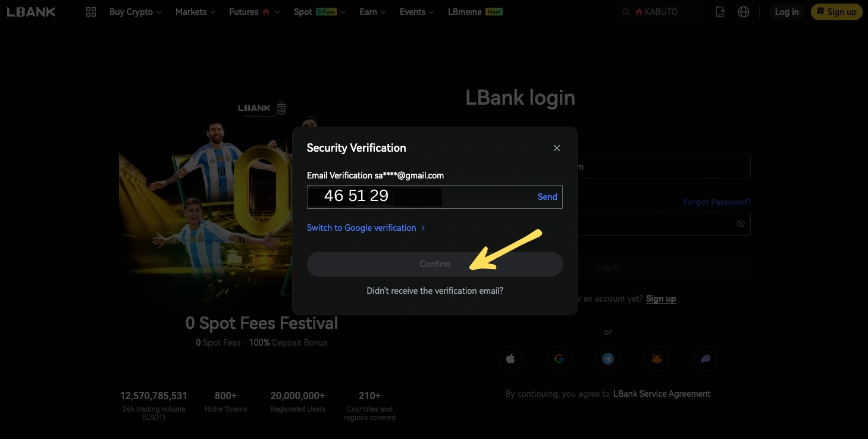The image size is (868, 439).
Task: Sign in with the Telegram icon
Action: coord(608,359)
